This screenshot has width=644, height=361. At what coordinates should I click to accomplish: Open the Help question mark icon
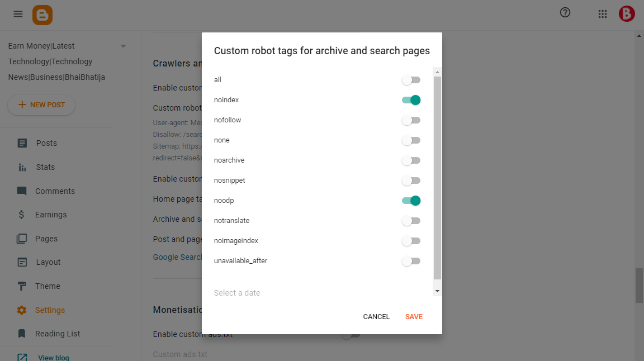point(565,13)
